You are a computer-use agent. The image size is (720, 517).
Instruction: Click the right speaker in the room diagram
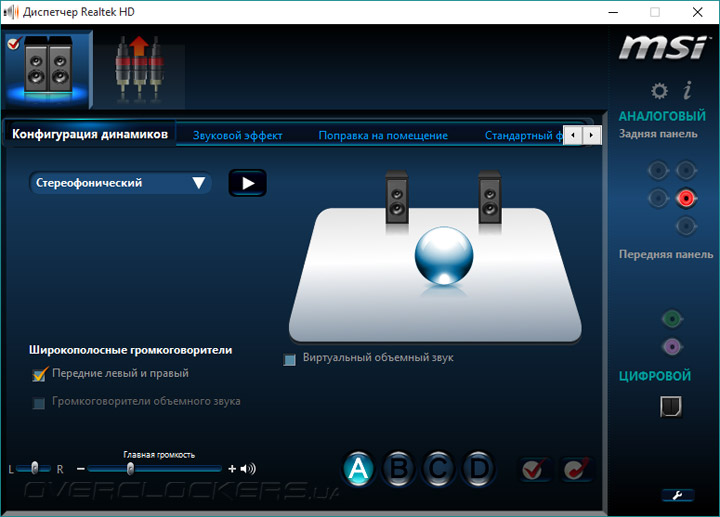click(x=489, y=198)
